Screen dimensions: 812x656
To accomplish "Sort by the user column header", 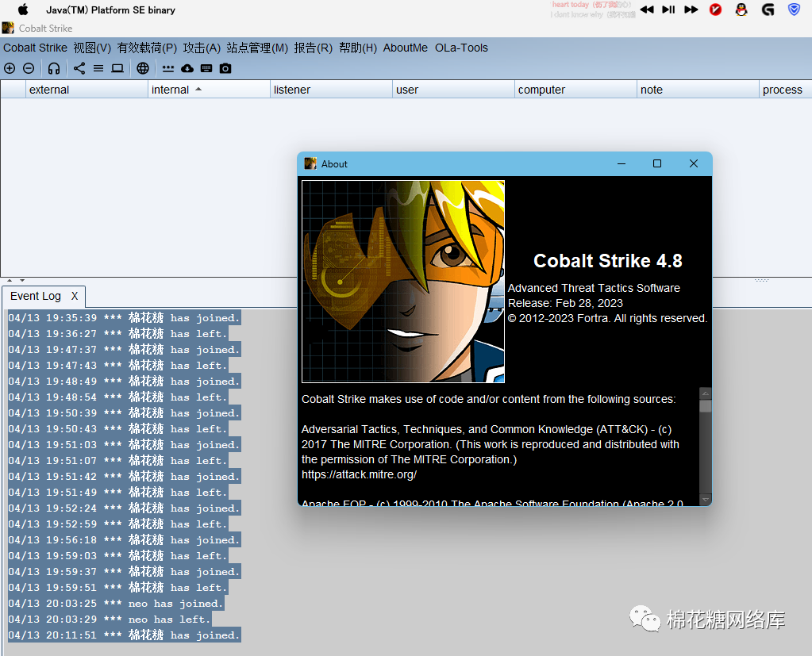I will pos(454,90).
